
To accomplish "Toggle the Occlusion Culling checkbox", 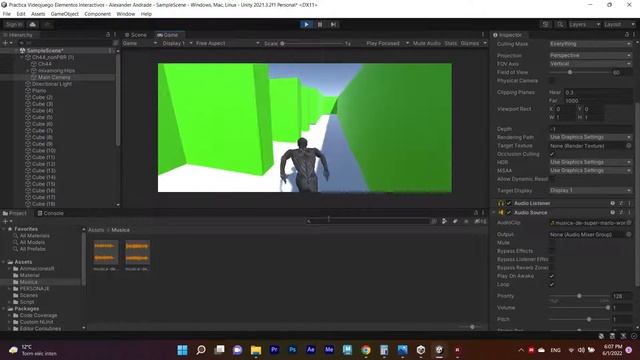I will [x=552, y=154].
